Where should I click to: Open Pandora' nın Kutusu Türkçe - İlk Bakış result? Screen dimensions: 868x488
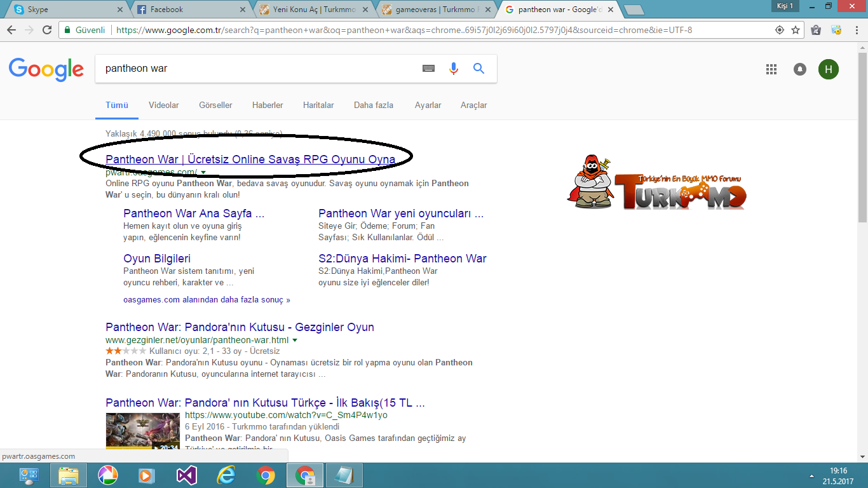(x=265, y=403)
